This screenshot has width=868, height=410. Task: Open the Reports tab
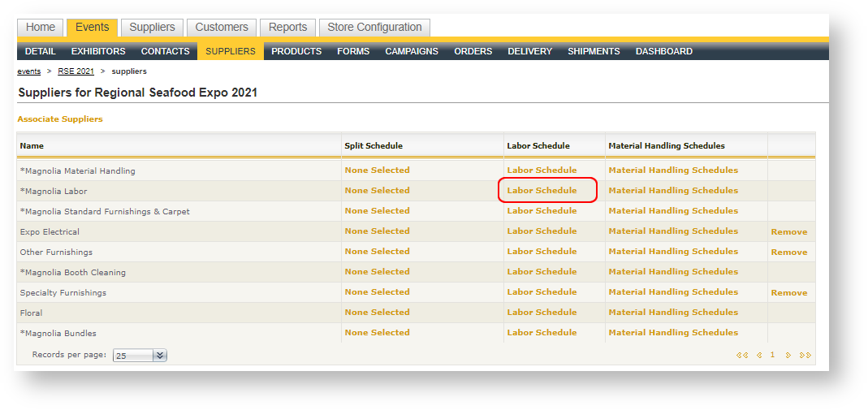tap(288, 28)
